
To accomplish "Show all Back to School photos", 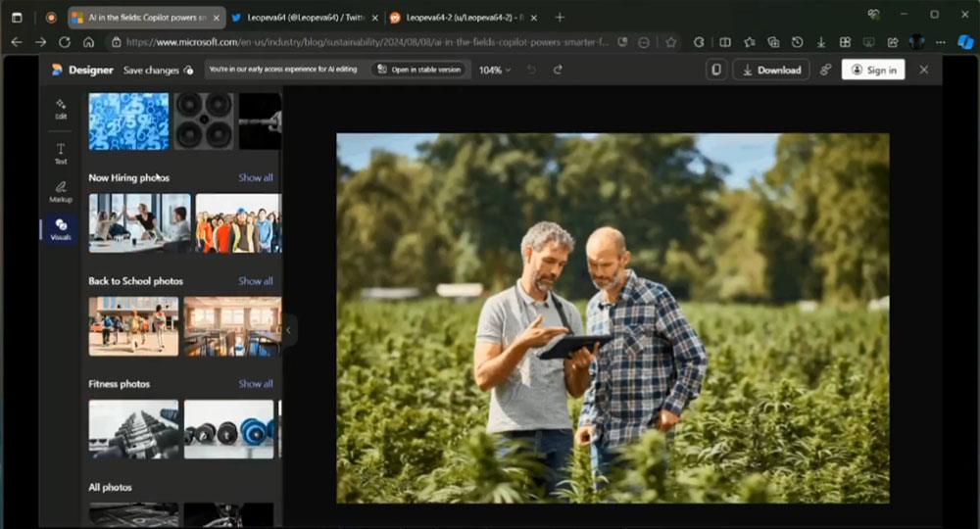I will [256, 281].
